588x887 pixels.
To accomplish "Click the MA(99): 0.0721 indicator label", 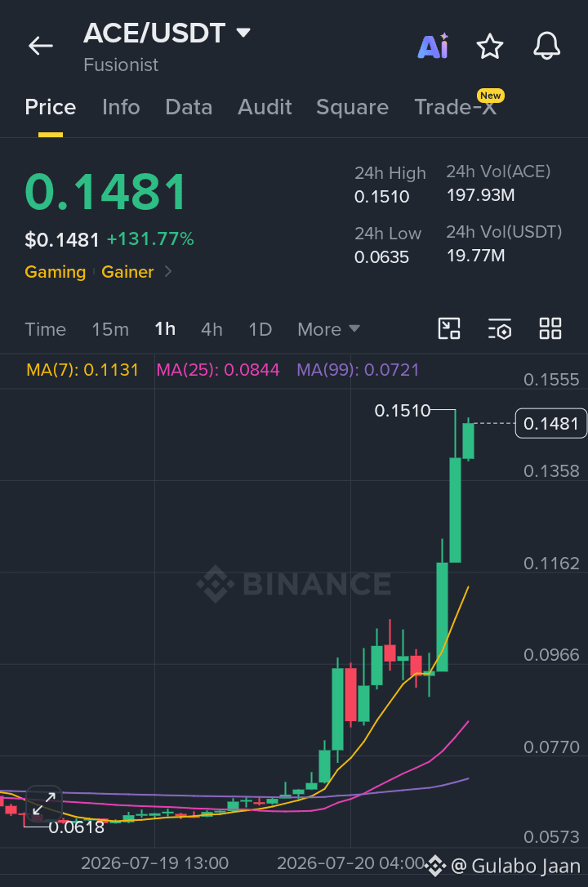I will (x=358, y=370).
